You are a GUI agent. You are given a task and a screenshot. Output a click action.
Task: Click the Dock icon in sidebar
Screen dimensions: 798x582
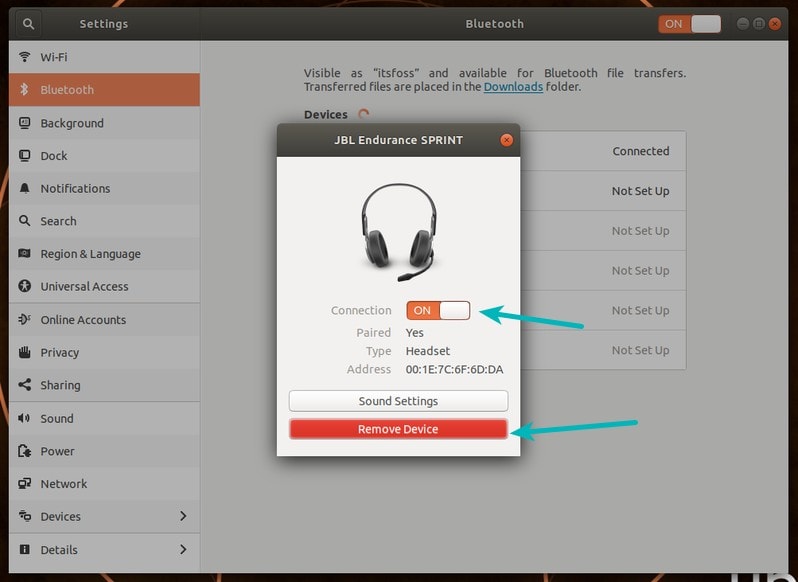pos(24,155)
